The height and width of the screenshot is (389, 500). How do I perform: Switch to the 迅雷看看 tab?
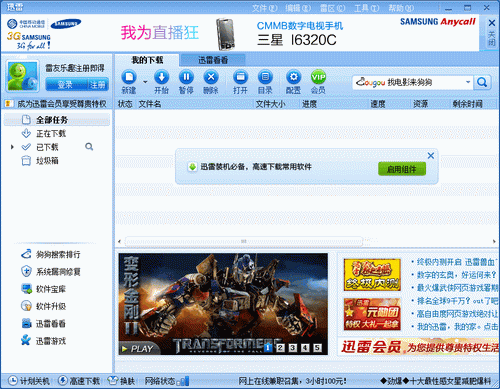(213, 60)
